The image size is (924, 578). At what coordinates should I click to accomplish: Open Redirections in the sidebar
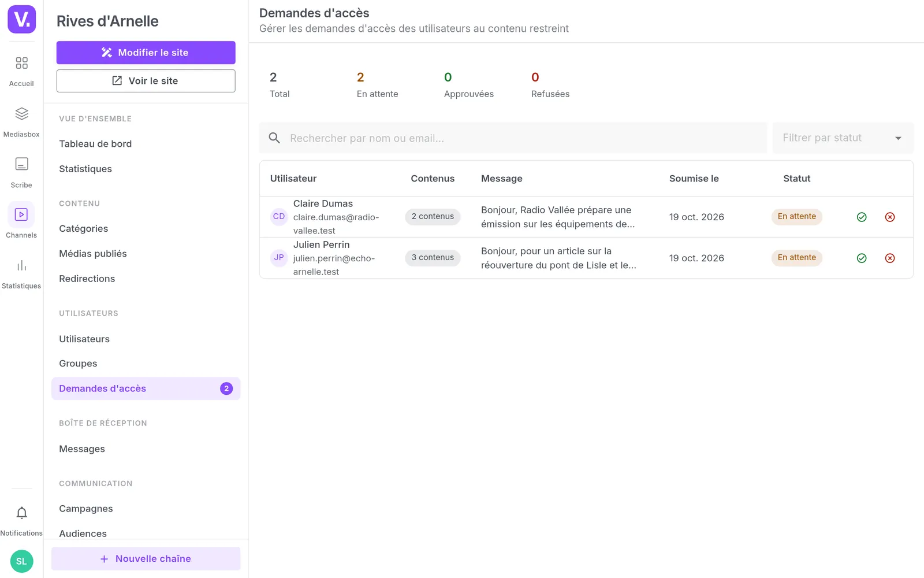(87, 279)
